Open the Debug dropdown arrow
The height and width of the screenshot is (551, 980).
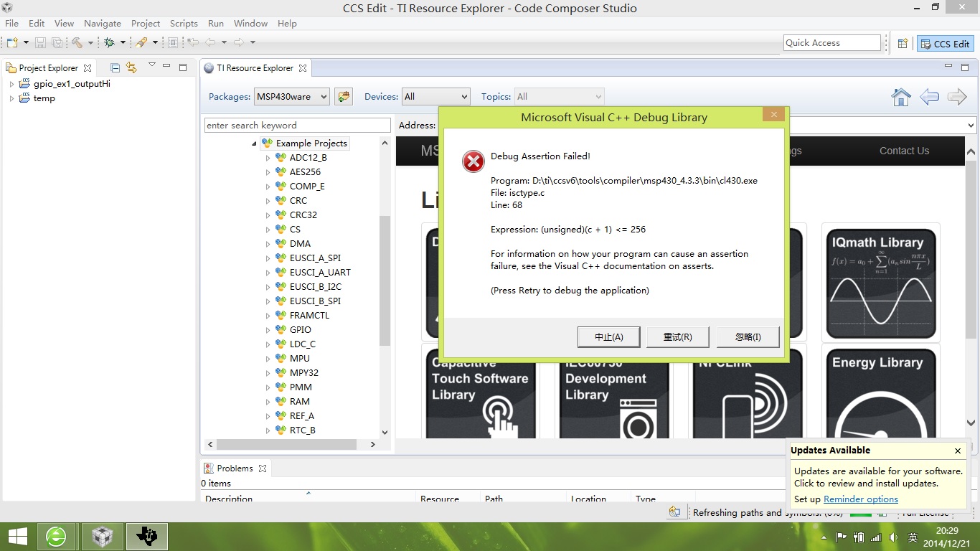(x=123, y=43)
